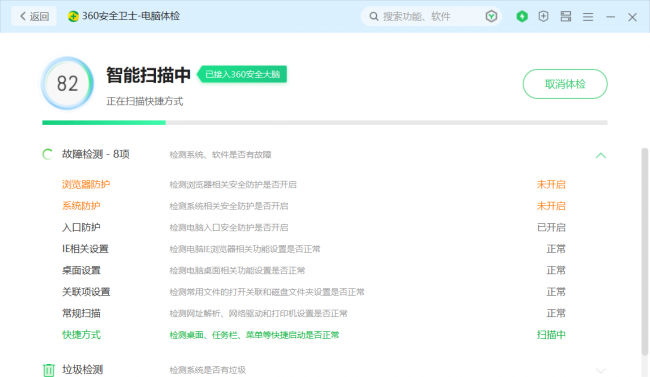Collapse the 故障检测 section chevron
Screen dimensions: 650x377
(601, 155)
